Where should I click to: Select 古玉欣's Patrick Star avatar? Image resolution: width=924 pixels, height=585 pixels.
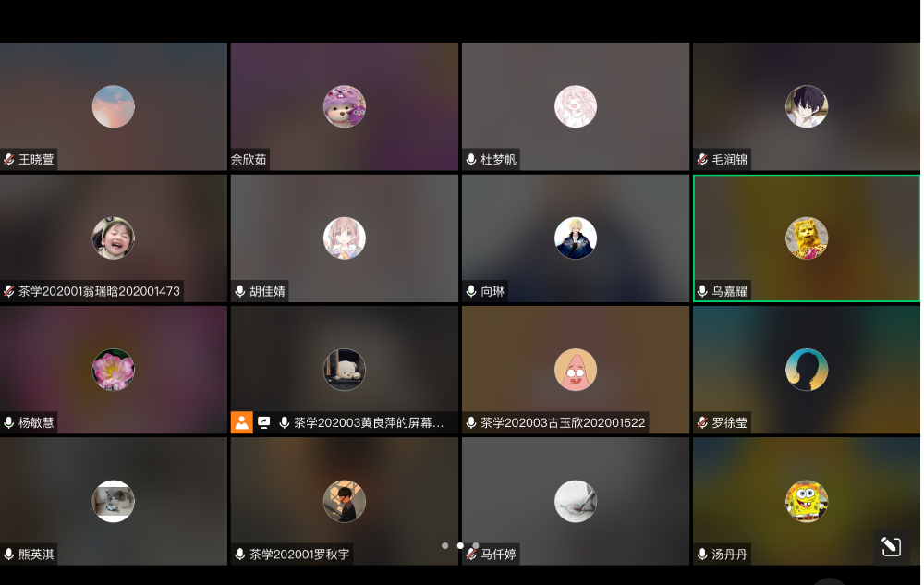pos(576,370)
